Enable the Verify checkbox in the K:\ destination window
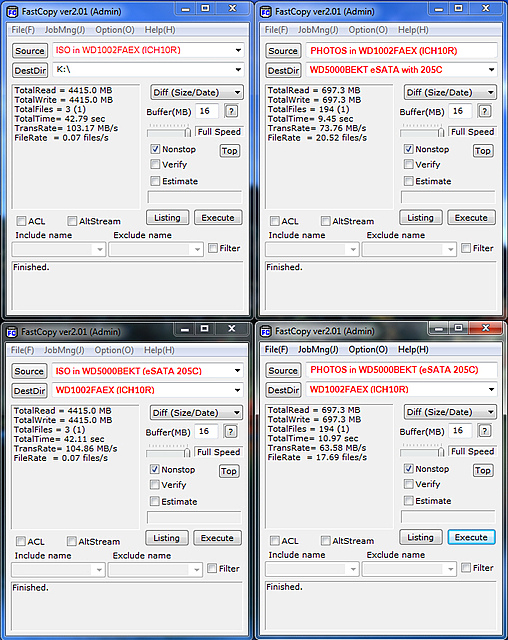This screenshot has height=640, width=508. tap(155, 164)
